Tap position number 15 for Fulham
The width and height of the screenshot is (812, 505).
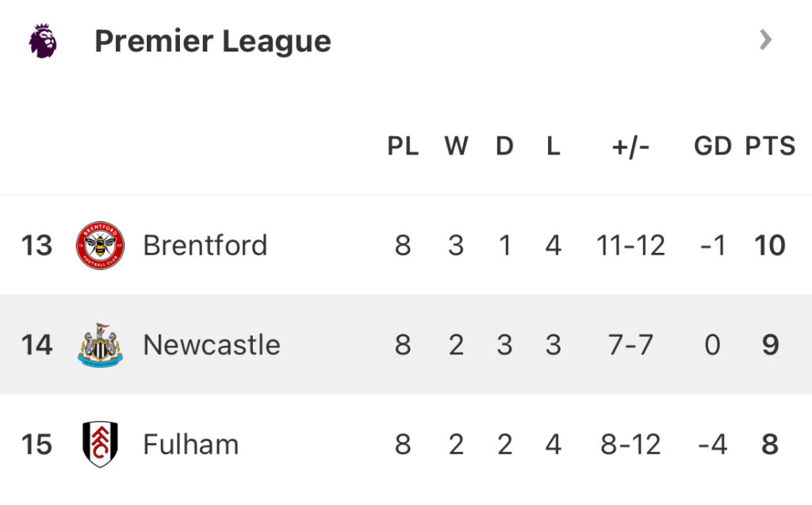coord(36,444)
